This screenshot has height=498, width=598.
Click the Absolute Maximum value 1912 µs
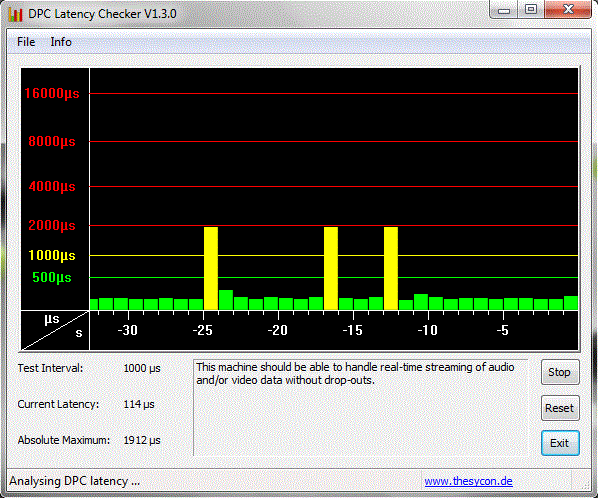point(142,440)
